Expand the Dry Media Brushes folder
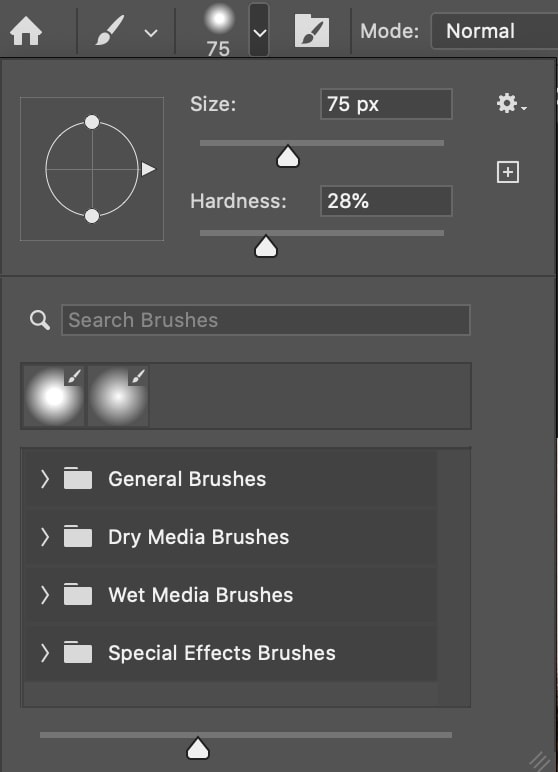The height and width of the screenshot is (772, 558). coord(44,537)
